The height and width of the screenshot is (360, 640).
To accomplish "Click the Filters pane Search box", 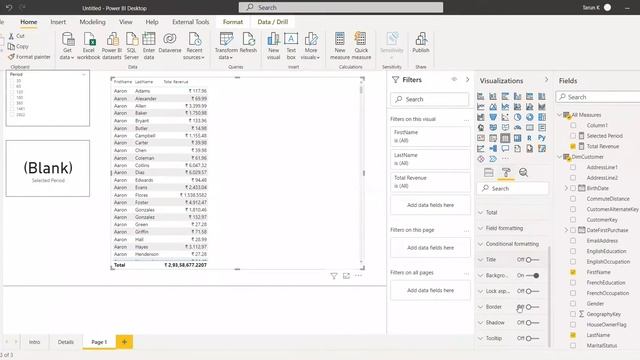I will pyautogui.click(x=430, y=99).
